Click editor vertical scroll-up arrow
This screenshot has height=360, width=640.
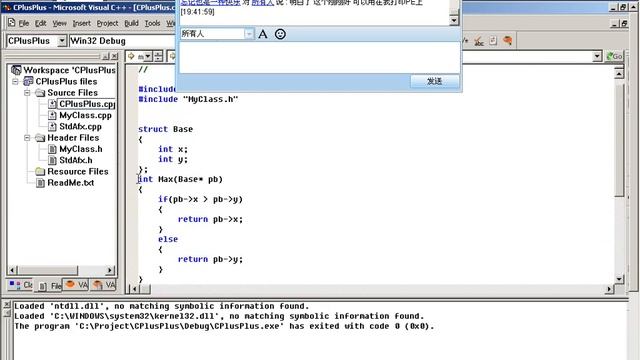tap(619, 74)
